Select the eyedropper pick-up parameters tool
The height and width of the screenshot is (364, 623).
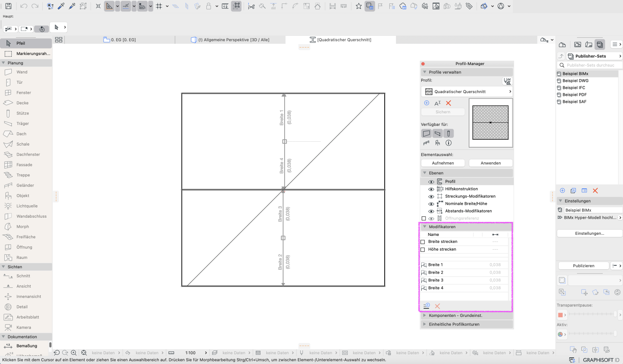point(61,6)
